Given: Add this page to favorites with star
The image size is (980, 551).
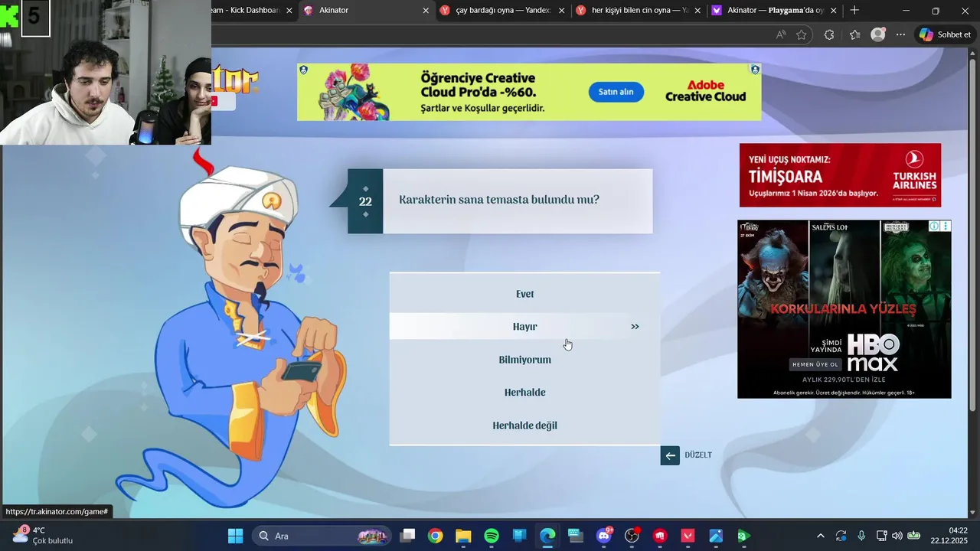Looking at the screenshot, I should pyautogui.click(x=802, y=34).
